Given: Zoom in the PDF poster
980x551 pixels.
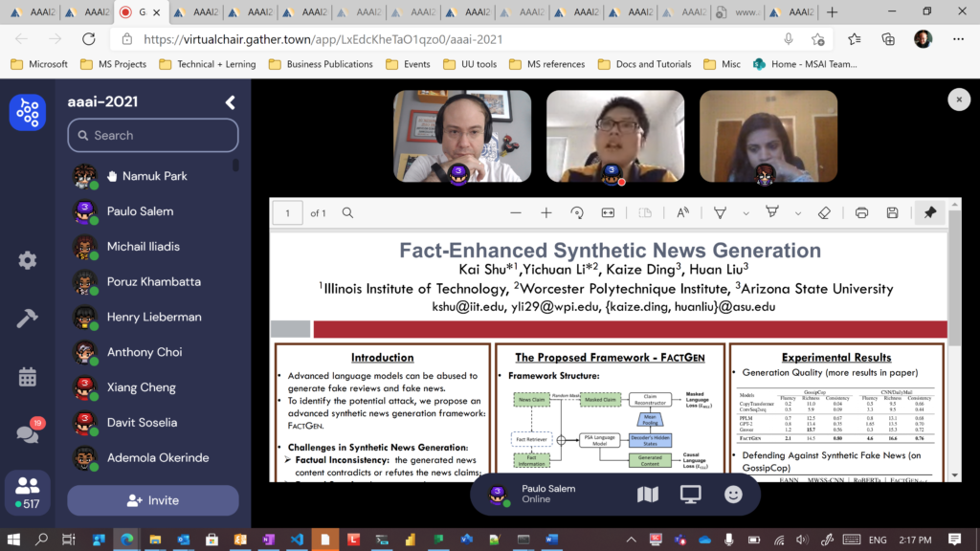Looking at the screenshot, I should pyautogui.click(x=546, y=213).
